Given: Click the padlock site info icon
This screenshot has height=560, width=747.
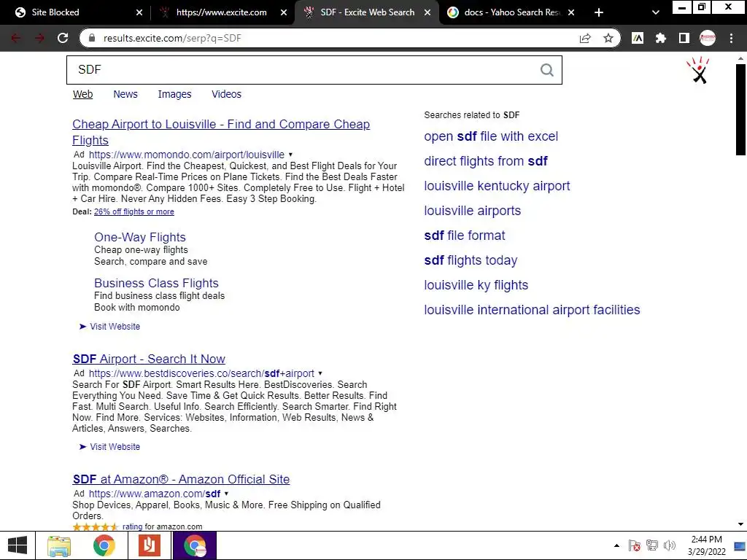Looking at the screenshot, I should tap(93, 38).
